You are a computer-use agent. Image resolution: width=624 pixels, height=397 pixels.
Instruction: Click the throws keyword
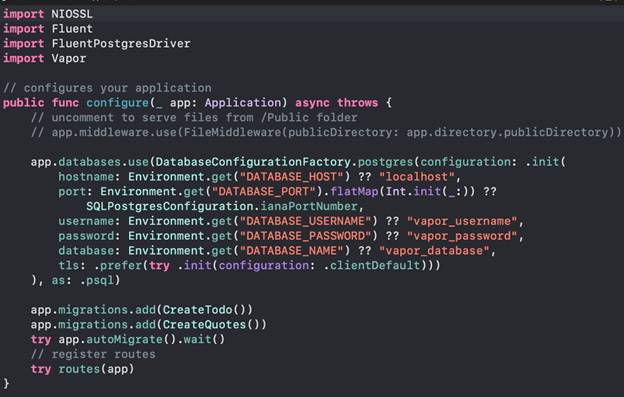(357, 103)
